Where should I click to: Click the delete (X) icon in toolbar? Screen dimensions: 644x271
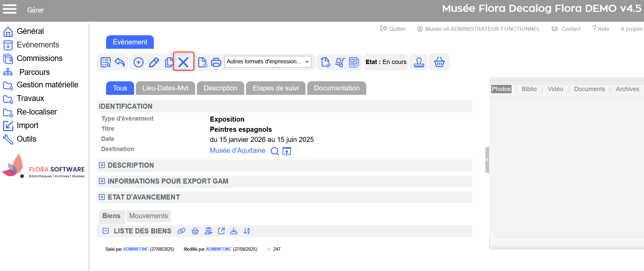point(183,62)
